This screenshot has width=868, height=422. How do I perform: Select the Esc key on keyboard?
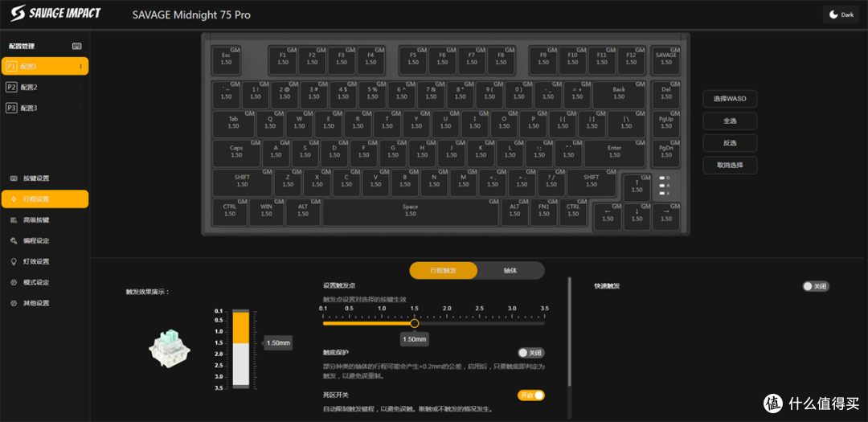click(227, 59)
